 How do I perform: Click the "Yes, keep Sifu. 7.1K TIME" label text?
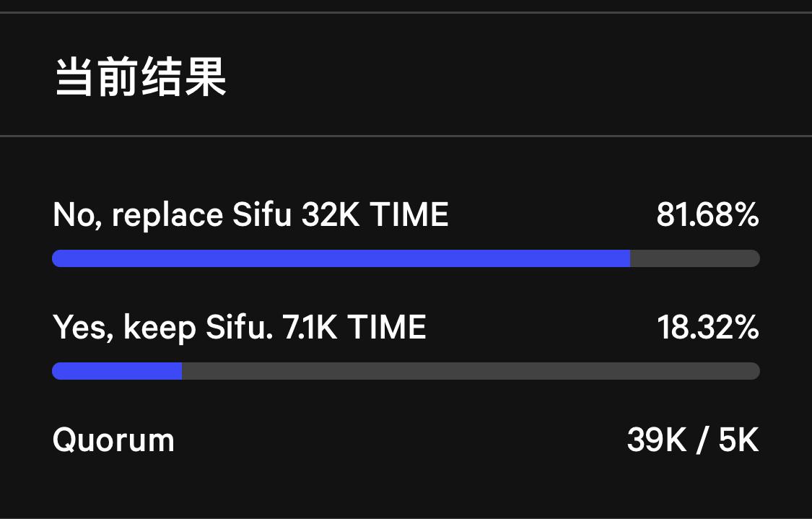(239, 327)
